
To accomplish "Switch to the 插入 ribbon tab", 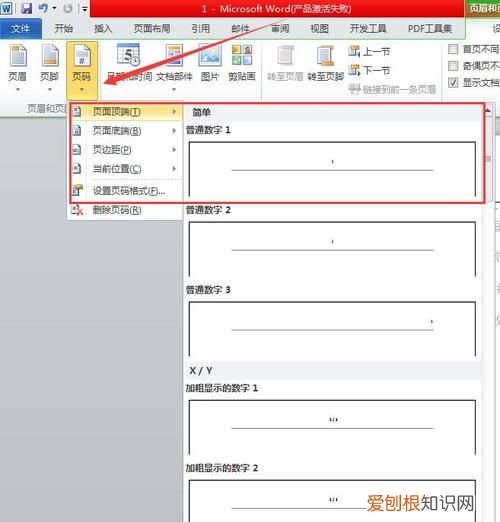I will pyautogui.click(x=103, y=29).
